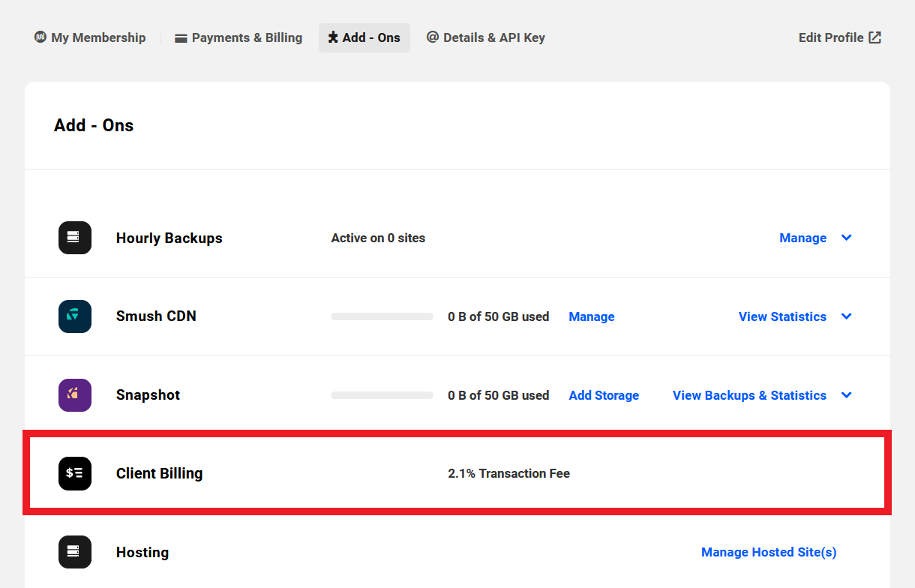Image resolution: width=915 pixels, height=588 pixels.
Task: Click the Client Billing row title
Action: point(159,473)
